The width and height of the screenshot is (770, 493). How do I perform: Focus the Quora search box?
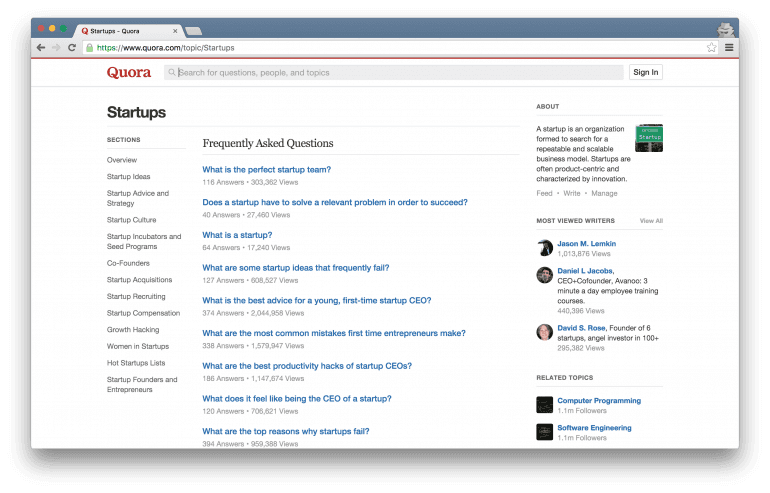point(393,73)
